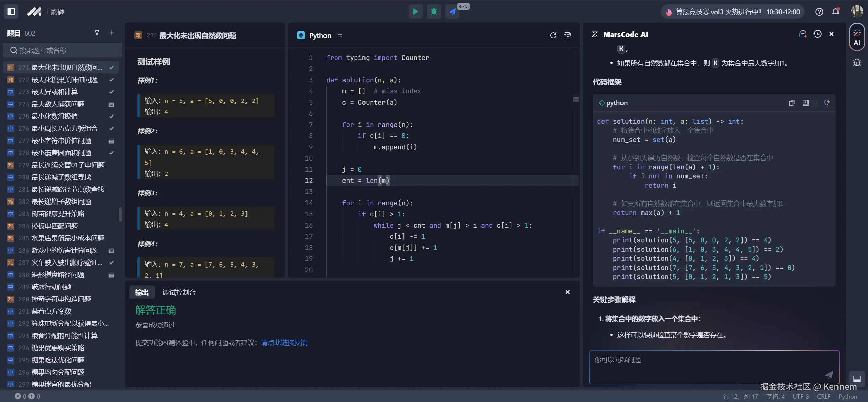
Task: Open MarsCode AI chat history icon
Action: 817,34
